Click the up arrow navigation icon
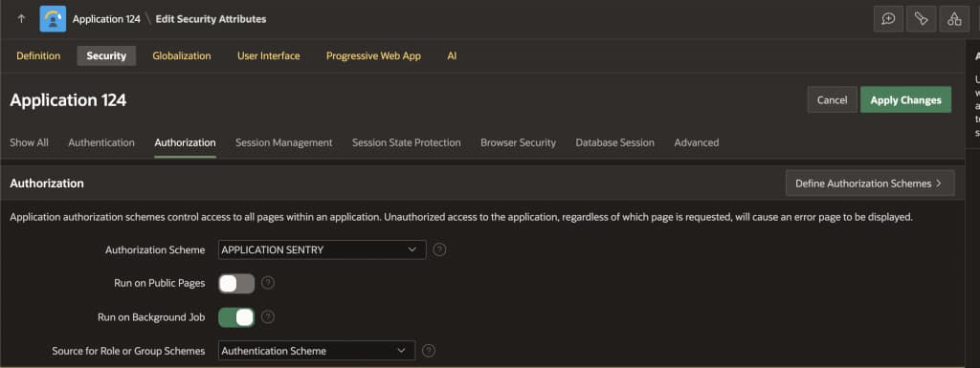980x368 pixels. [x=21, y=19]
